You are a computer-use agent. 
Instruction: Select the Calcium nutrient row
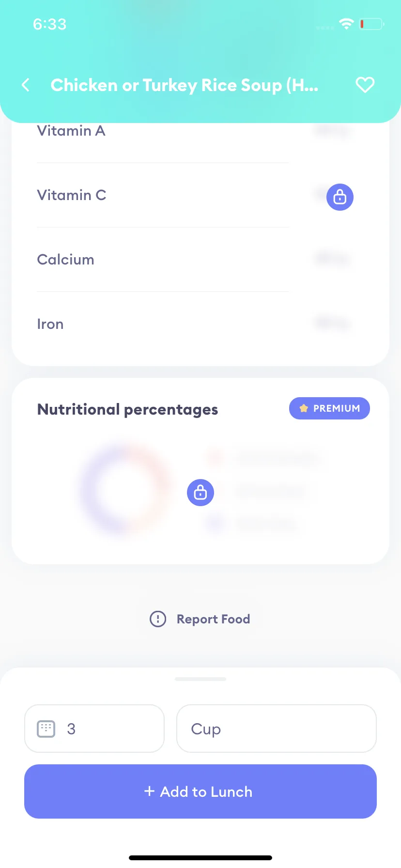click(194, 260)
